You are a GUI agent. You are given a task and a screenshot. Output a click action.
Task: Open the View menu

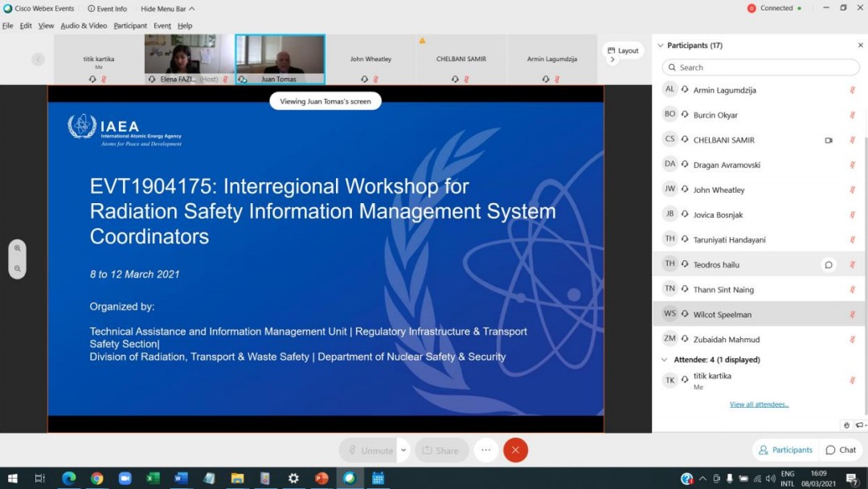click(x=46, y=26)
